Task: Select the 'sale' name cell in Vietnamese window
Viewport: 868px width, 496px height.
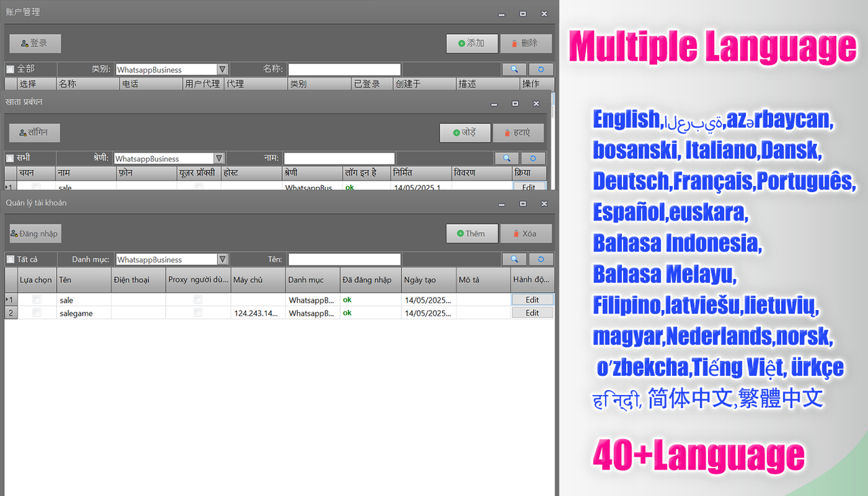Action: (84, 300)
